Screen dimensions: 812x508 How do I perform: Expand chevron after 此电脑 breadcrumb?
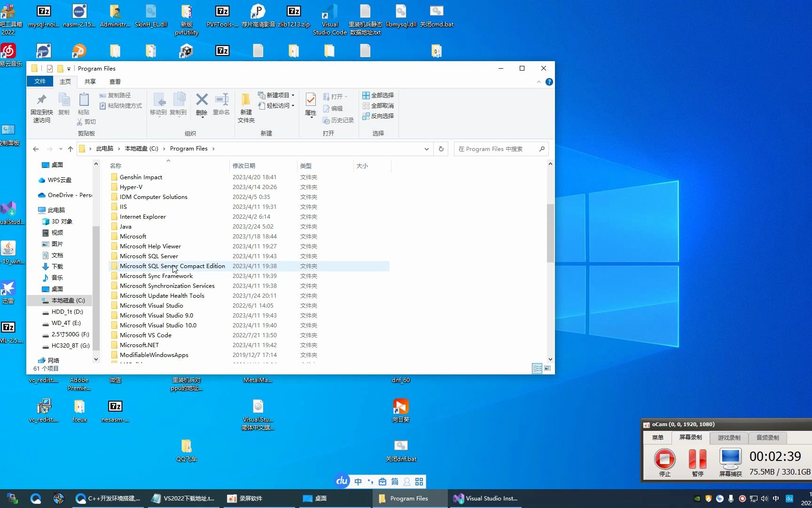point(119,149)
